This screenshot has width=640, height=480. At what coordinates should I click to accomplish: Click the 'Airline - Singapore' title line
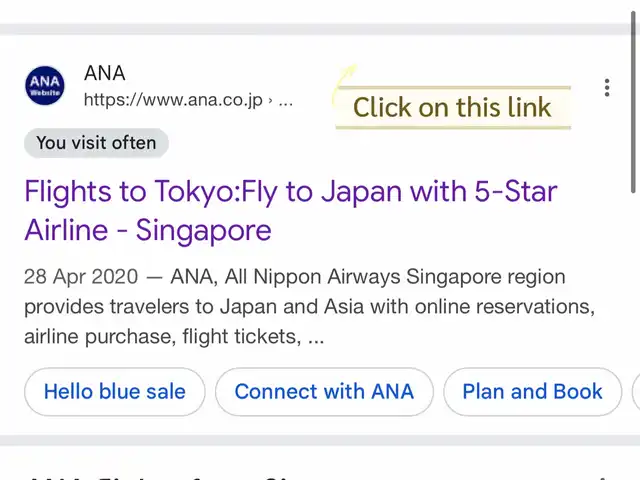click(148, 230)
